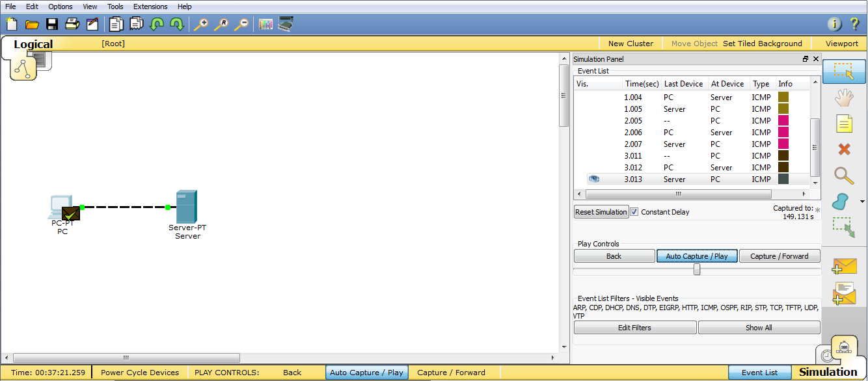Open the View menu
The height and width of the screenshot is (381, 868).
[90, 7]
